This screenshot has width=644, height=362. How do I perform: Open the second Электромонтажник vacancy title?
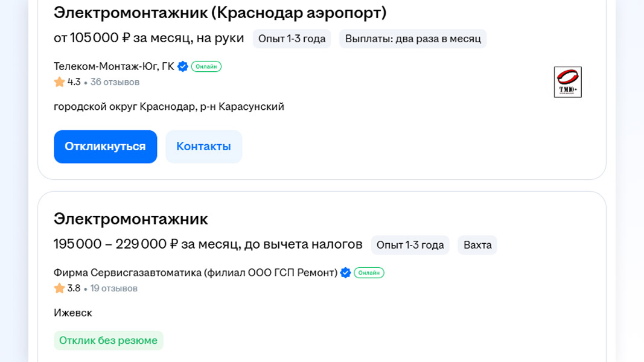pos(130,219)
